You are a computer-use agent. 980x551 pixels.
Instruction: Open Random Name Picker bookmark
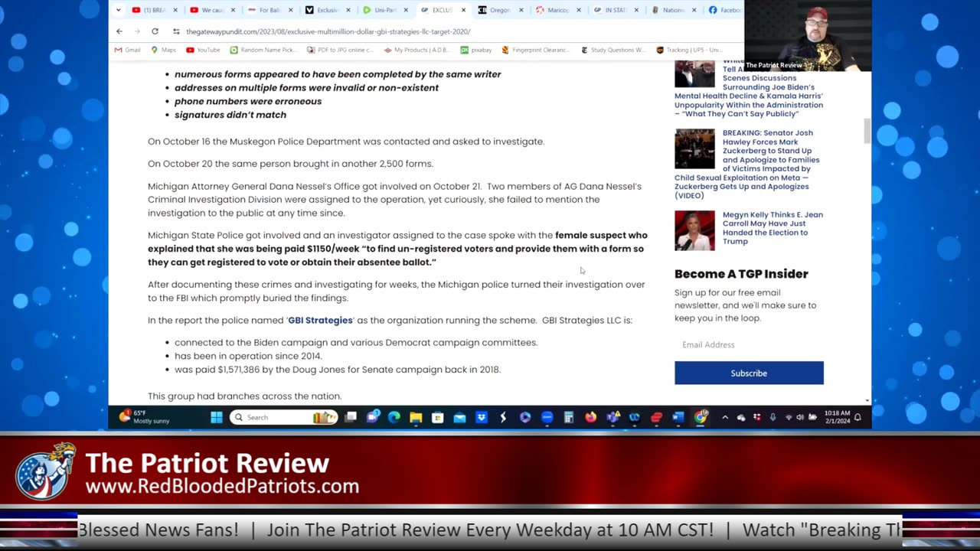coord(263,50)
